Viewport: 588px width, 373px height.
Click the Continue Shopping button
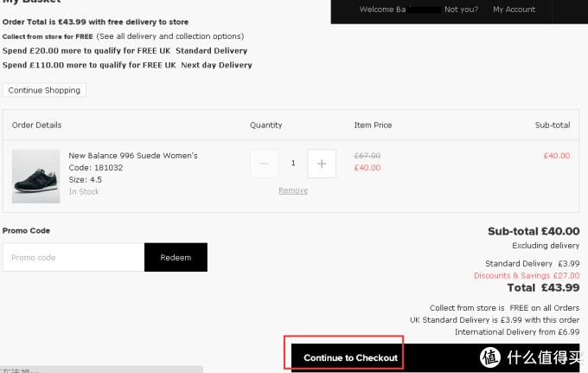[44, 90]
